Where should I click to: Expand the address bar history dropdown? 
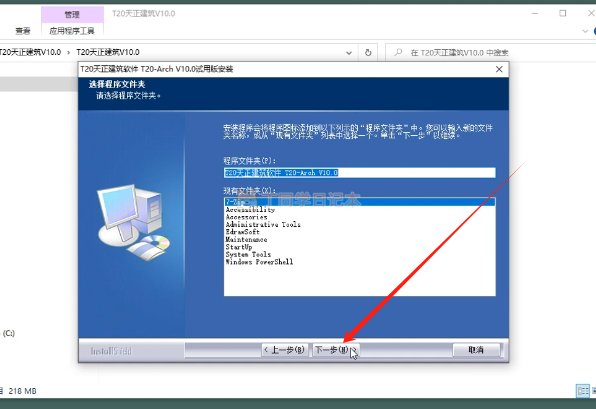click(349, 53)
